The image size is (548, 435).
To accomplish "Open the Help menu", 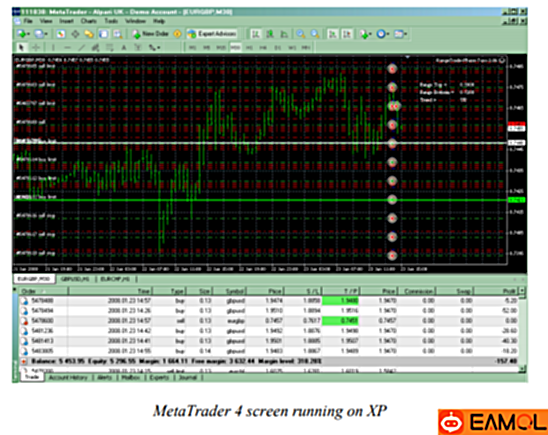I will (159, 21).
